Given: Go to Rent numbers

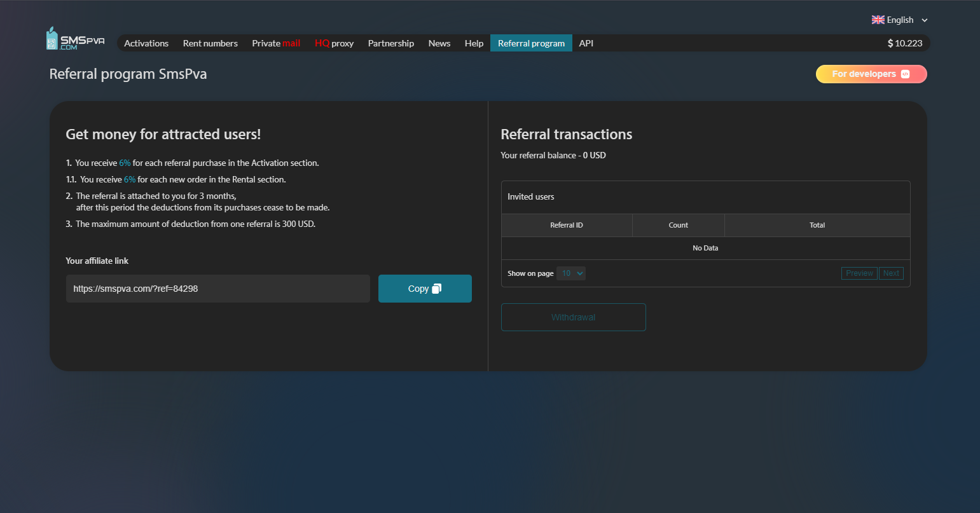Looking at the screenshot, I should pos(210,43).
